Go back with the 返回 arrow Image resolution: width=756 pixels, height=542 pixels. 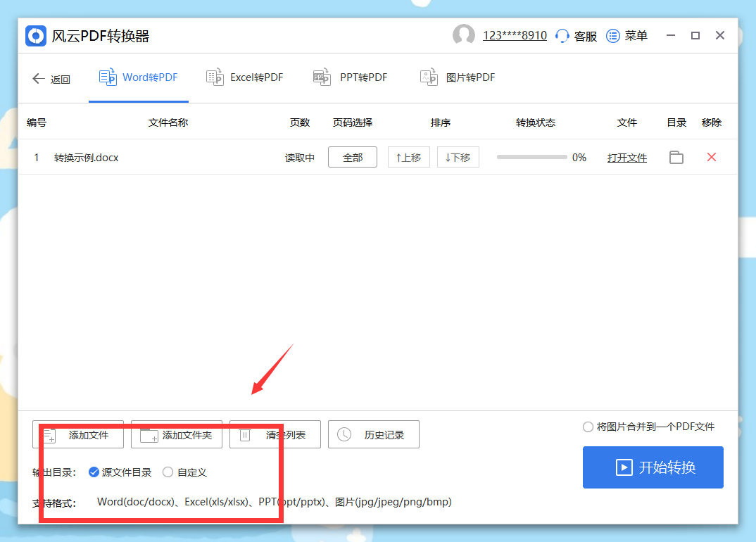(x=51, y=79)
